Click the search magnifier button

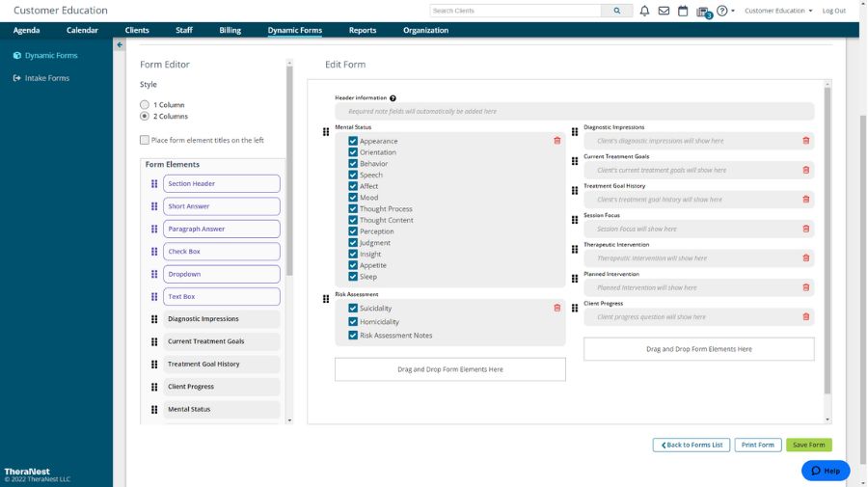point(616,11)
